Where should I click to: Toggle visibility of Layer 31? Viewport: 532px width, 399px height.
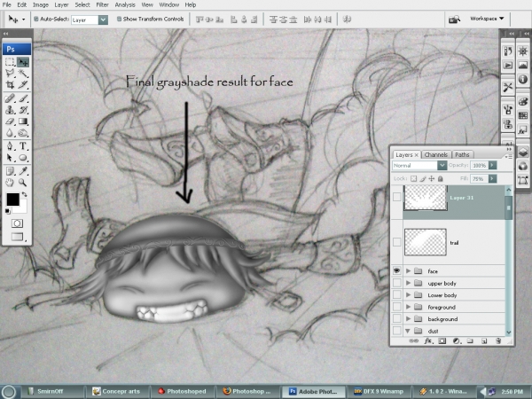click(396, 197)
